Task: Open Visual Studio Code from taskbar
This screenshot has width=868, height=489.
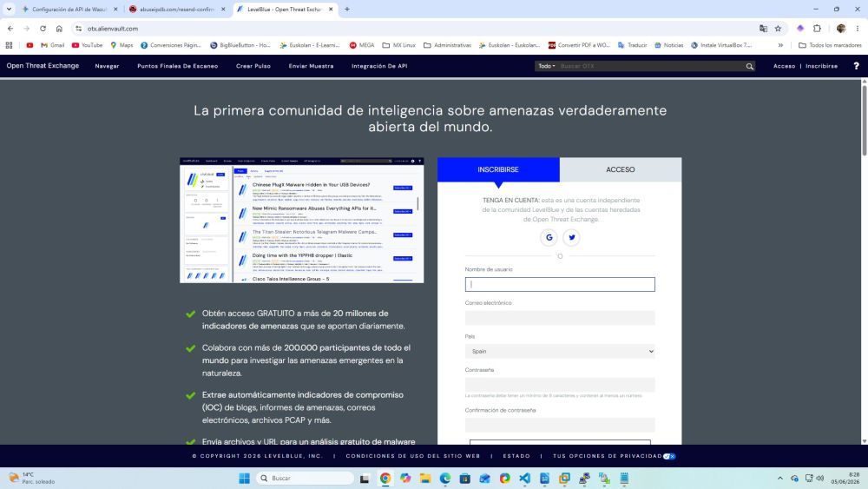Action: [x=524, y=478]
